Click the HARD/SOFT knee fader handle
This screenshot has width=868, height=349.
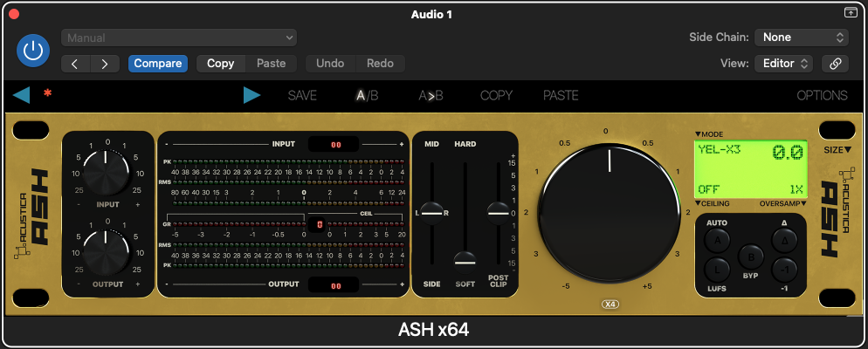point(465,262)
